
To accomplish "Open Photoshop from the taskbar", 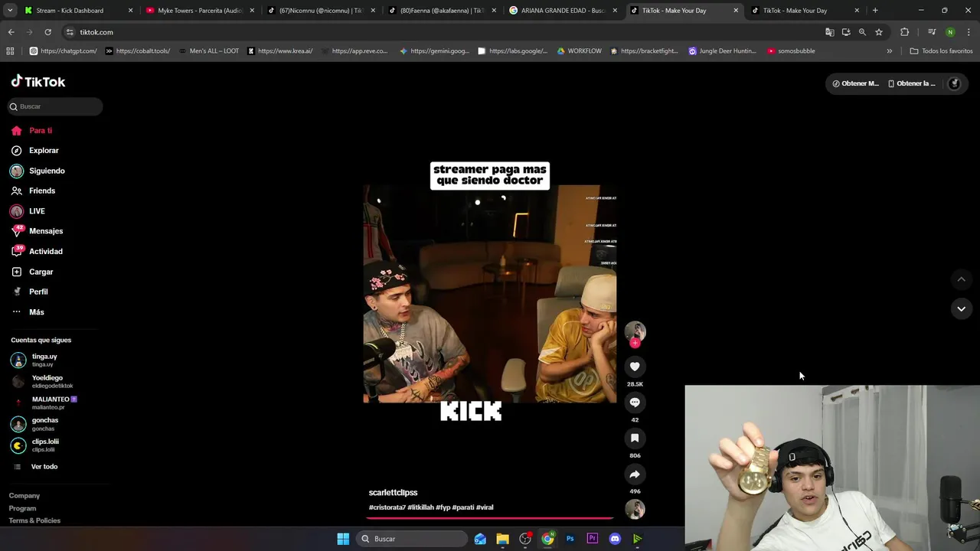I will [x=570, y=539].
